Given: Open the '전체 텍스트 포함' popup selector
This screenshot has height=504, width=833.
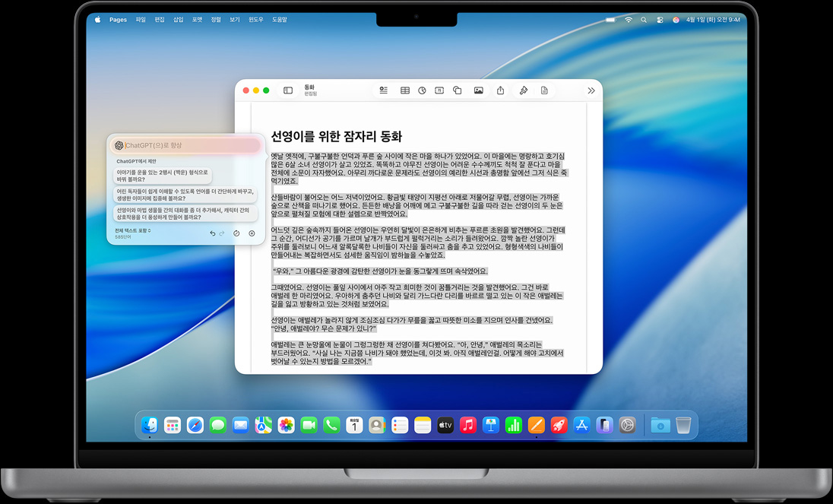Looking at the screenshot, I should [x=133, y=230].
